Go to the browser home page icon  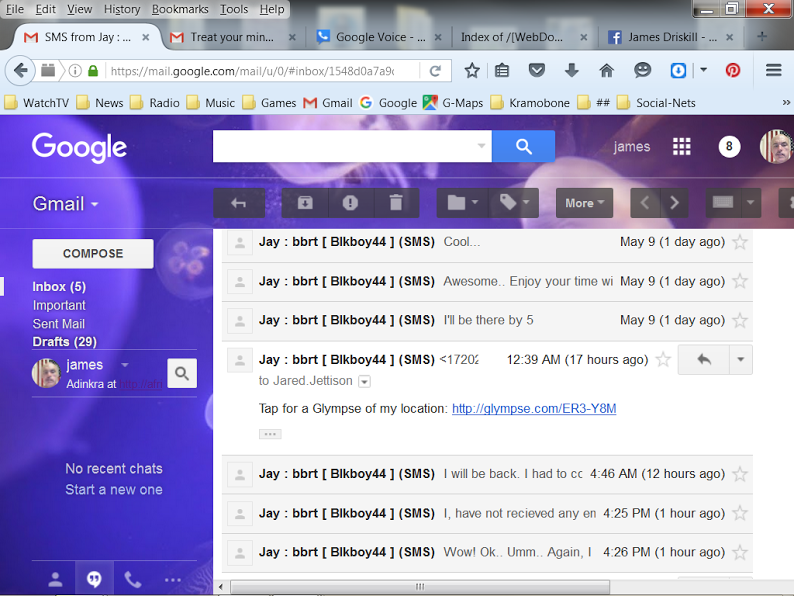[x=606, y=70]
